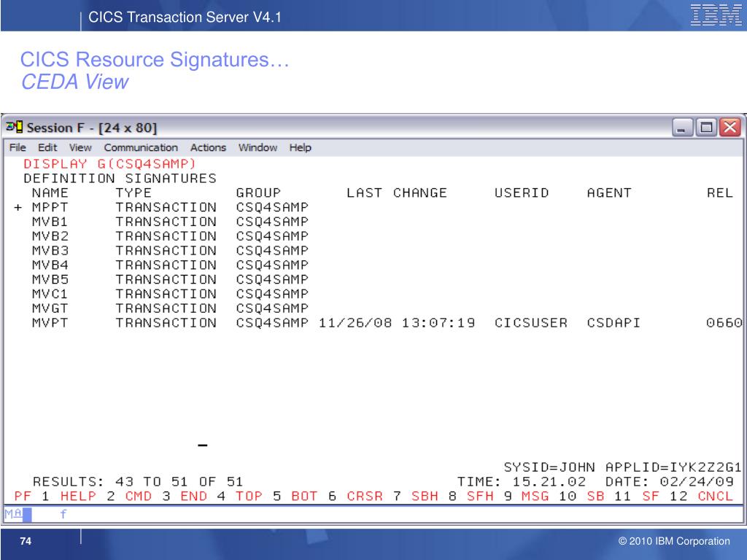
Task: Select the MVB1 transaction name
Action: (x=50, y=222)
